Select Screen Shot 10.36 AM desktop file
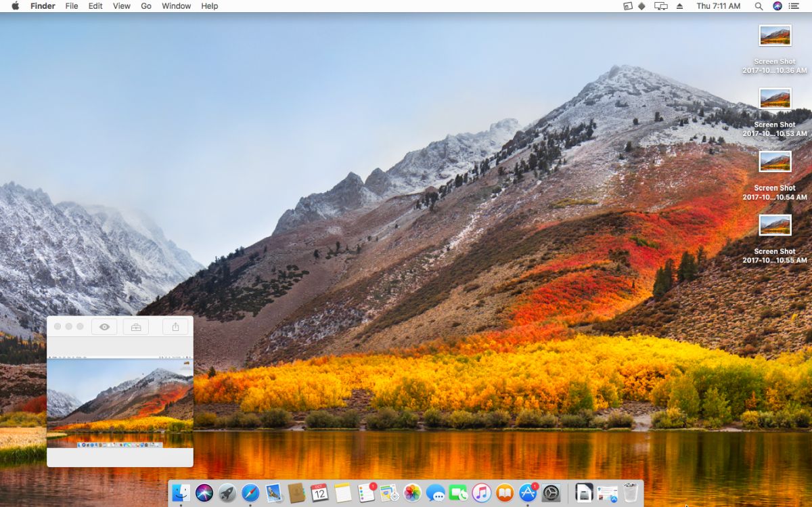 [775, 49]
